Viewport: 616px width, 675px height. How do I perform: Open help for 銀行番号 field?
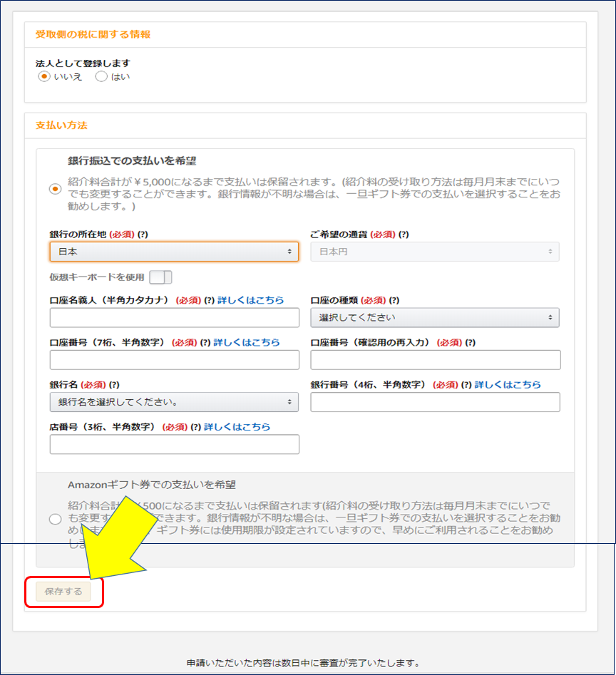[x=467, y=384]
